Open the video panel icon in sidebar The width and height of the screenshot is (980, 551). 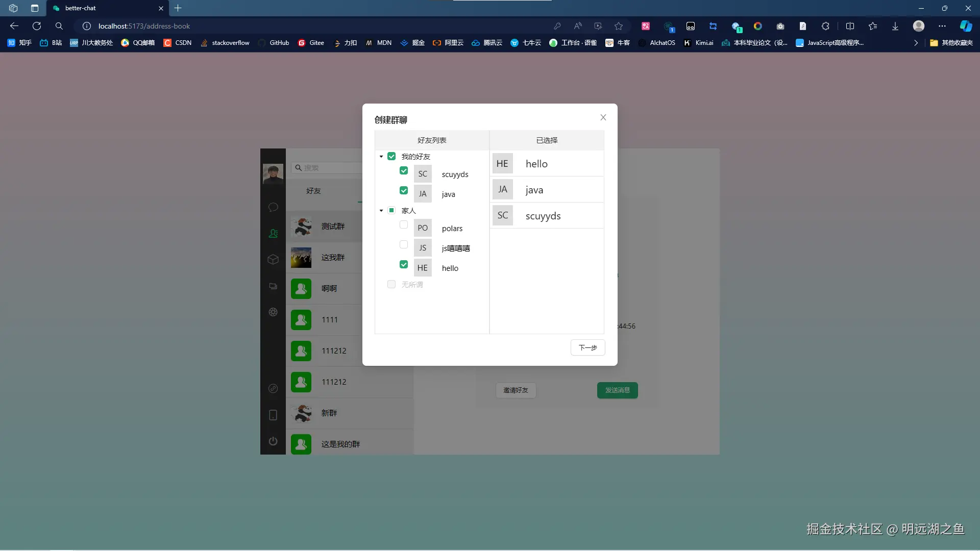(273, 286)
